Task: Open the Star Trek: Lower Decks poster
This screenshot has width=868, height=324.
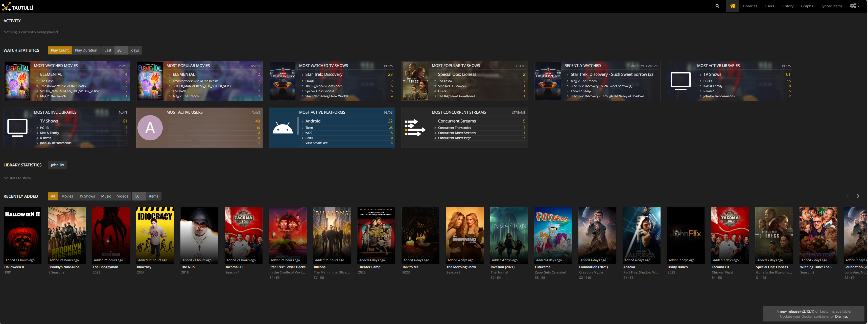Action: click(x=288, y=235)
